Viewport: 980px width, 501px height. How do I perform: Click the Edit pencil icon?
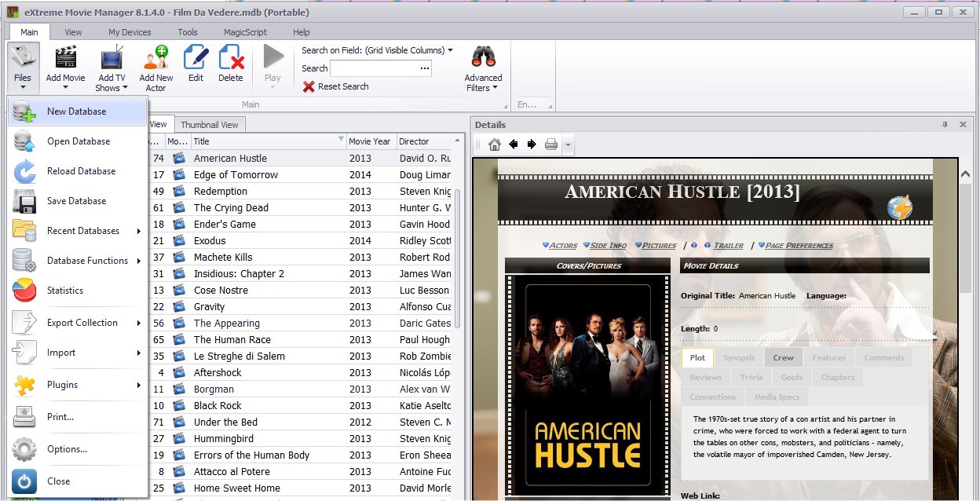coord(196,58)
